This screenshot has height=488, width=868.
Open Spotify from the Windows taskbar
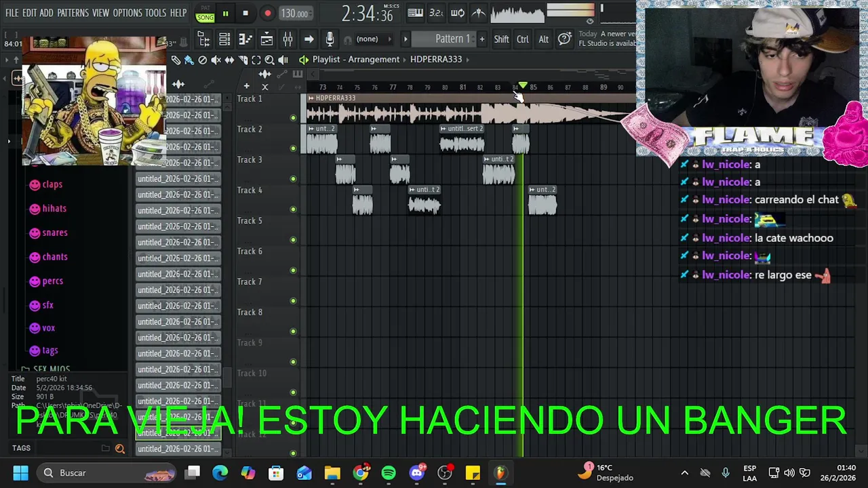point(389,472)
